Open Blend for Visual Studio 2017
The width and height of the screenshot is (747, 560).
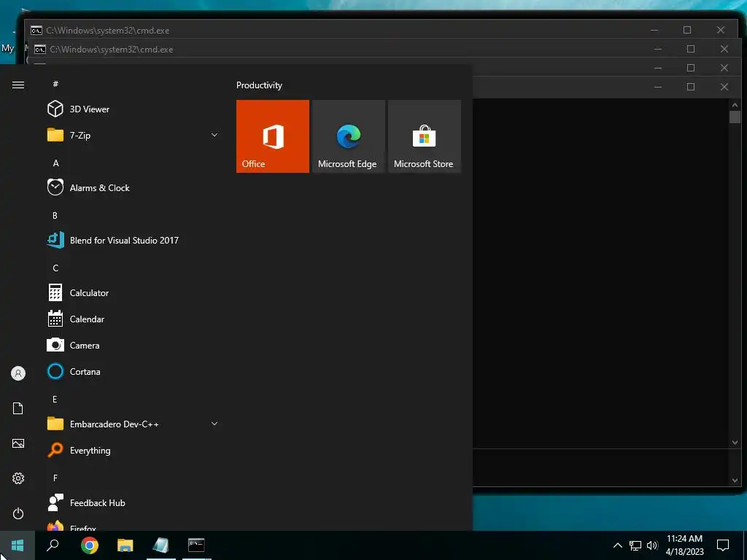coord(133,240)
